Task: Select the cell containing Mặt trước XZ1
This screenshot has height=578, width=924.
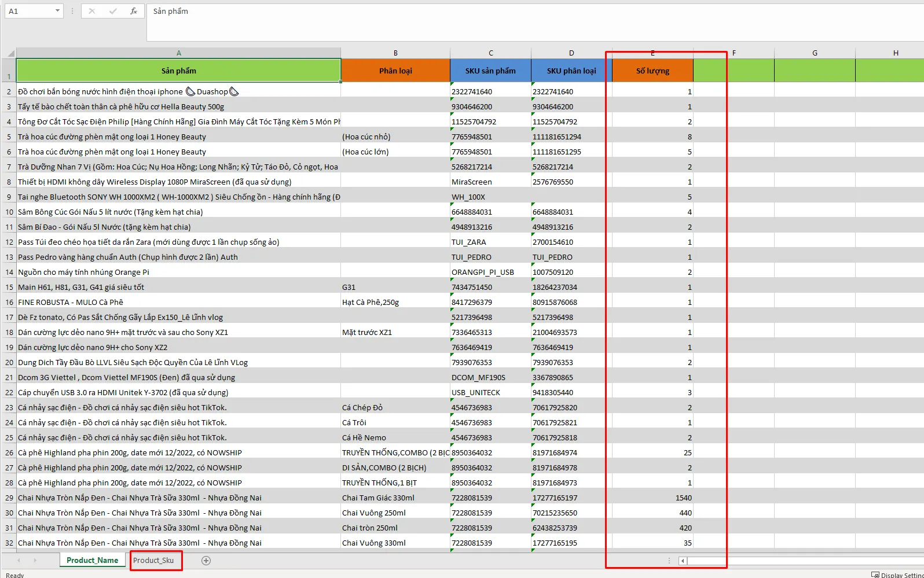Action: point(395,332)
